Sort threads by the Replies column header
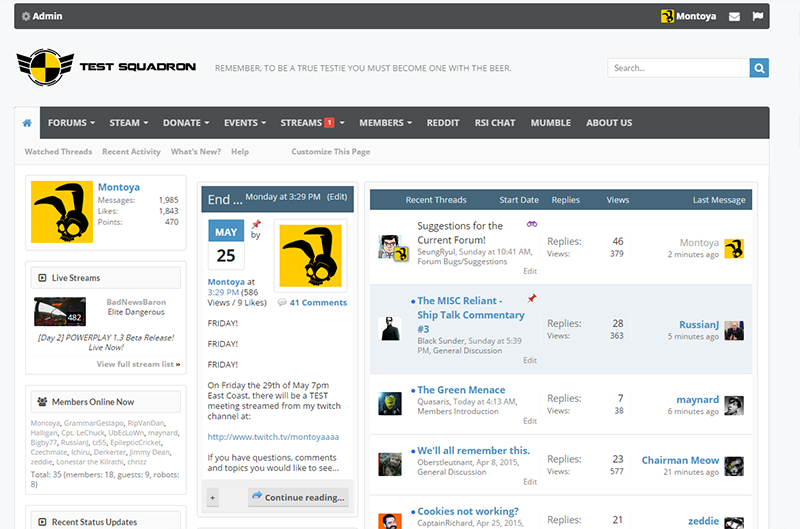The width and height of the screenshot is (800, 529). tap(565, 200)
